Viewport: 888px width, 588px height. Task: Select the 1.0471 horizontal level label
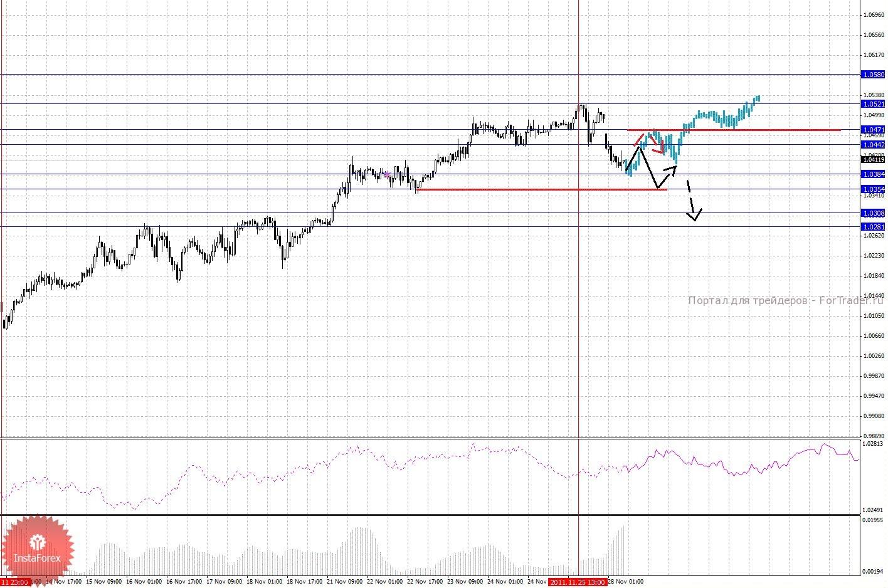point(874,130)
